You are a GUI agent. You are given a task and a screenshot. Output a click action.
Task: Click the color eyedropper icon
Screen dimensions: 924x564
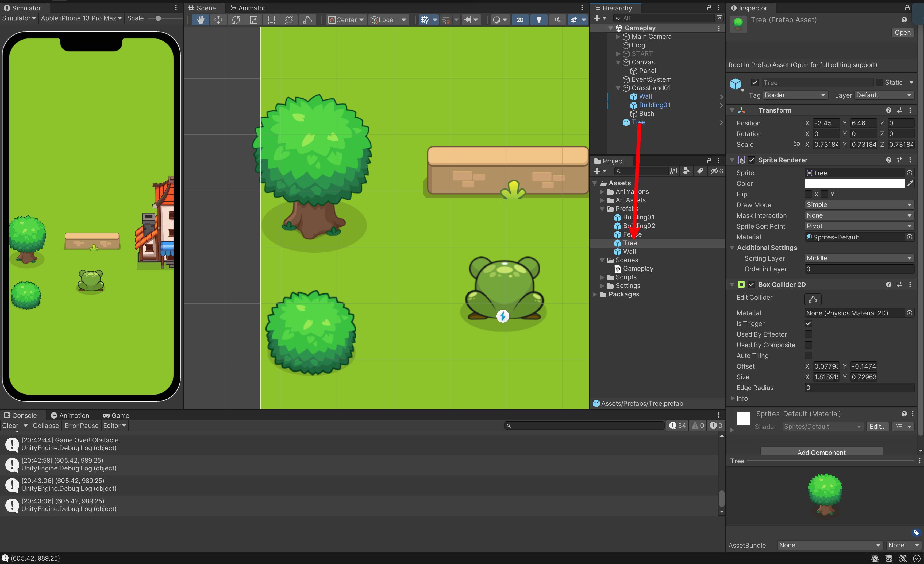pos(910,183)
